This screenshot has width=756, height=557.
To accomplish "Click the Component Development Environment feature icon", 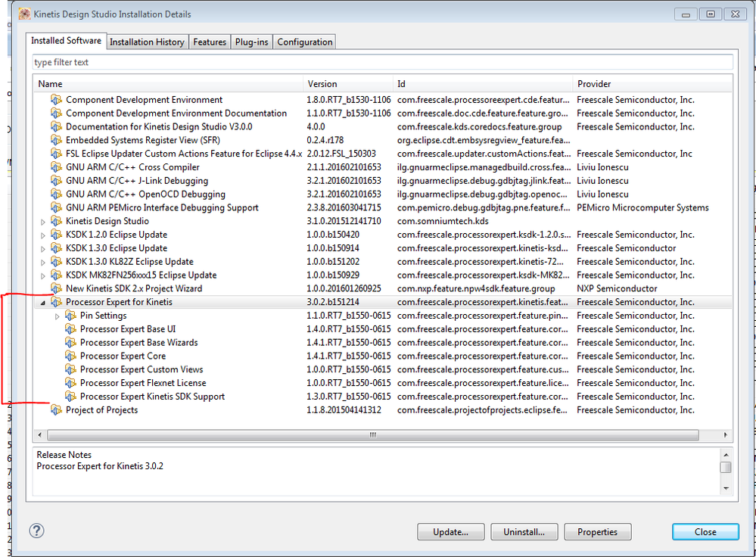I will (57, 100).
